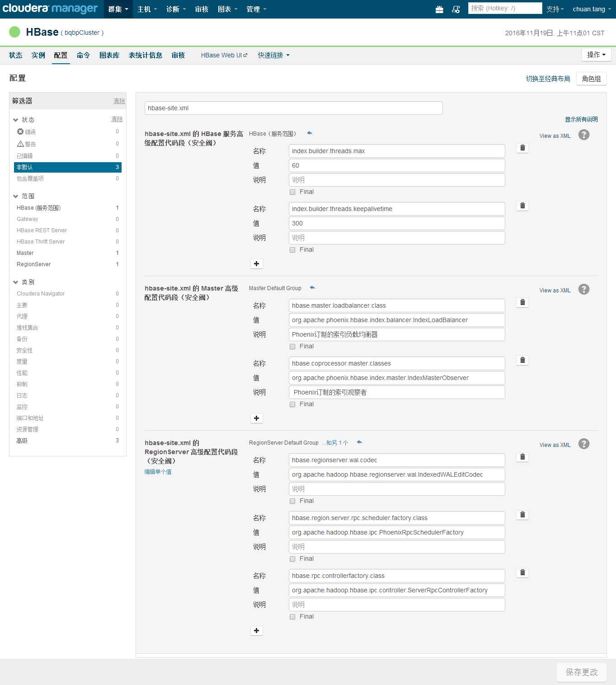The height and width of the screenshot is (685, 616).
Task: Delete the hbase.coprocessor.master.classes property
Action: tap(522, 361)
